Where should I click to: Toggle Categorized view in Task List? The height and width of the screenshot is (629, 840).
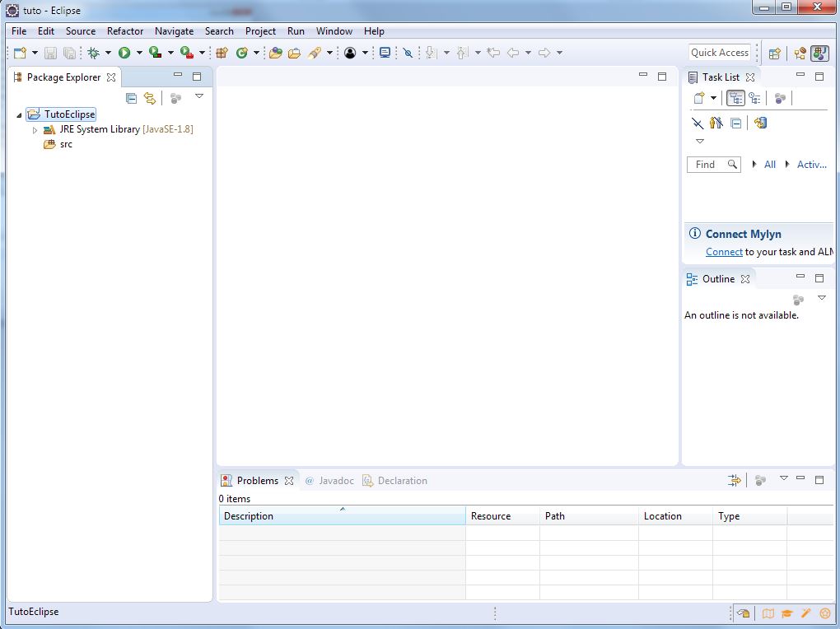735,98
